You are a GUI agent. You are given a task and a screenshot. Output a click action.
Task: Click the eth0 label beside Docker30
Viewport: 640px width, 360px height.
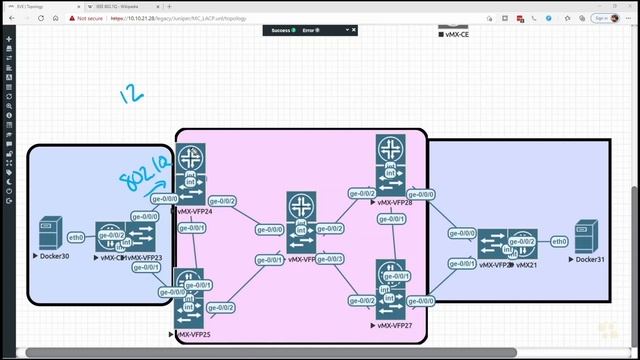click(x=76, y=237)
